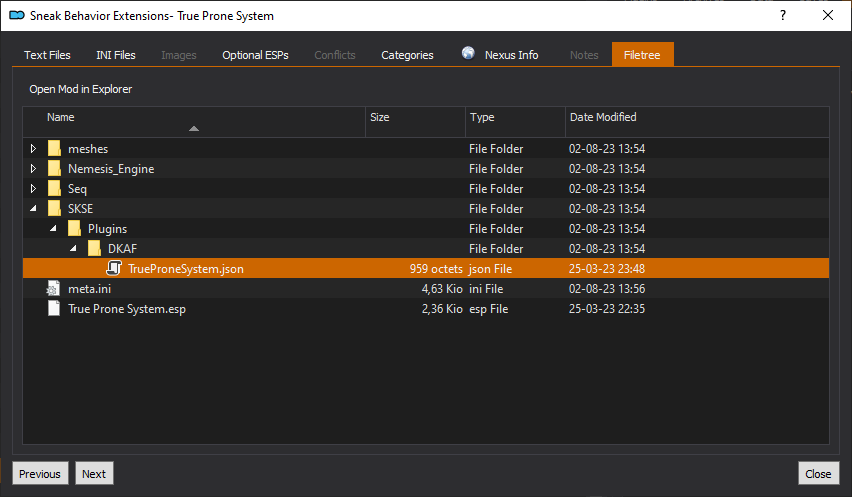Select the Nemesis_Engine folder name

(x=111, y=168)
